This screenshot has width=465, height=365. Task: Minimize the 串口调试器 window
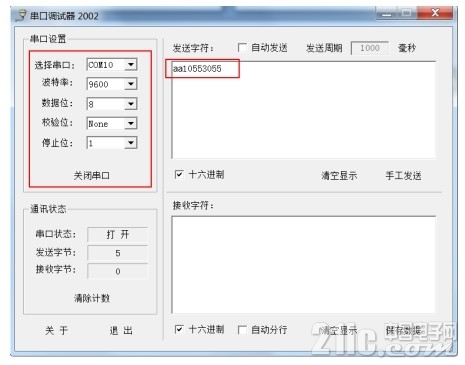coord(387,13)
